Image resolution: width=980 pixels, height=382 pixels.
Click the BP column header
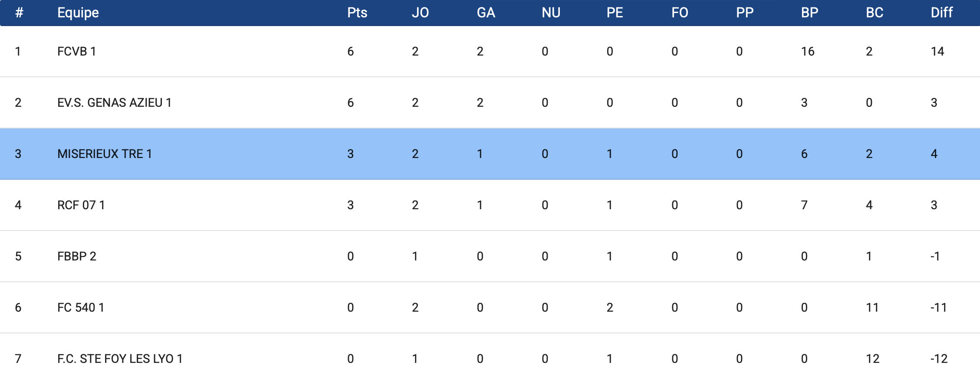click(809, 13)
